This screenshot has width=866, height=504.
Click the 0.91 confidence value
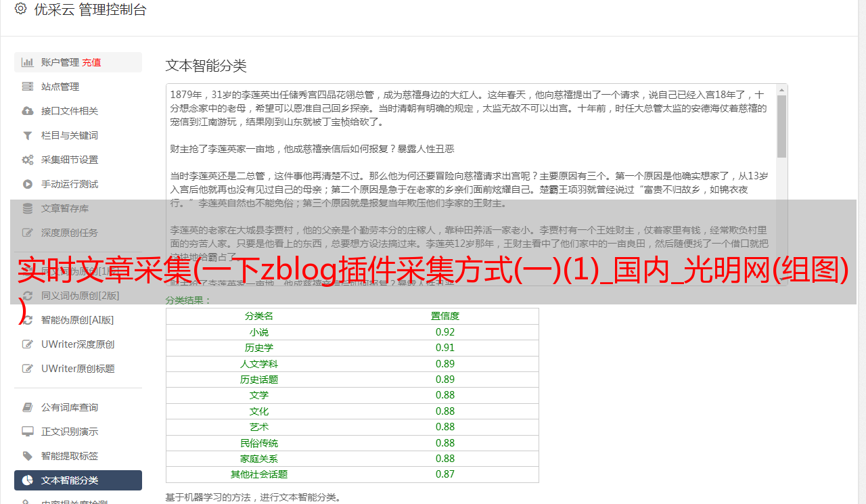tap(445, 348)
